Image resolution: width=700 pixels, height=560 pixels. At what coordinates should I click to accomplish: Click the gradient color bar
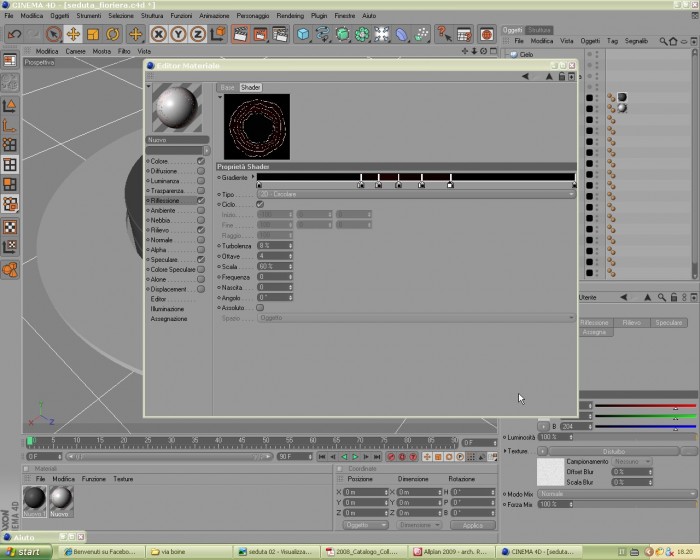click(416, 177)
